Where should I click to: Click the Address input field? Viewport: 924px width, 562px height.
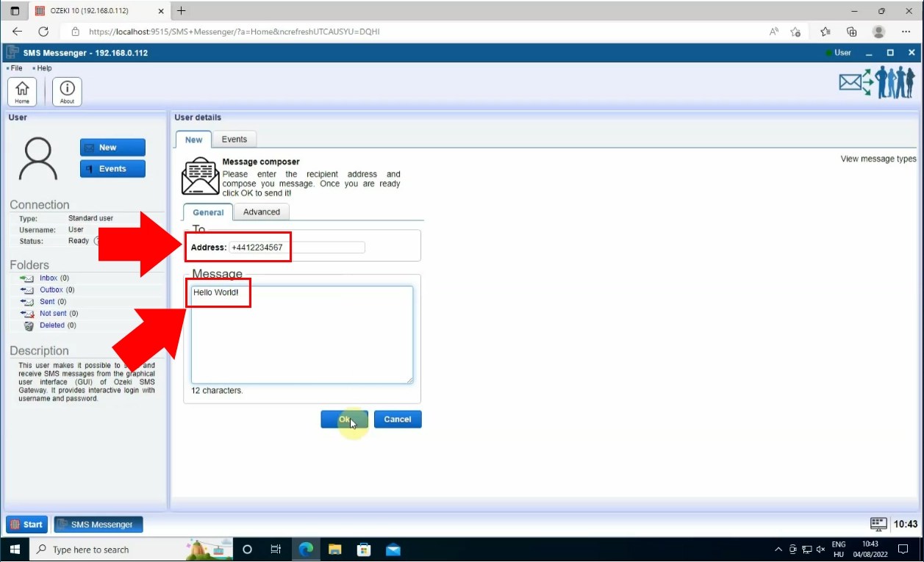pyautogui.click(x=297, y=248)
